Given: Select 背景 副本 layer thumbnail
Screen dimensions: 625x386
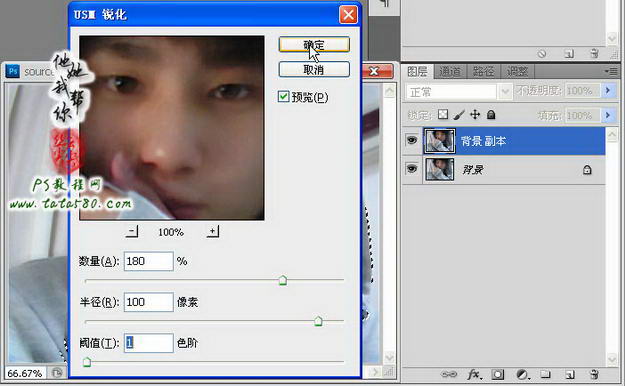Looking at the screenshot, I should (x=439, y=141).
